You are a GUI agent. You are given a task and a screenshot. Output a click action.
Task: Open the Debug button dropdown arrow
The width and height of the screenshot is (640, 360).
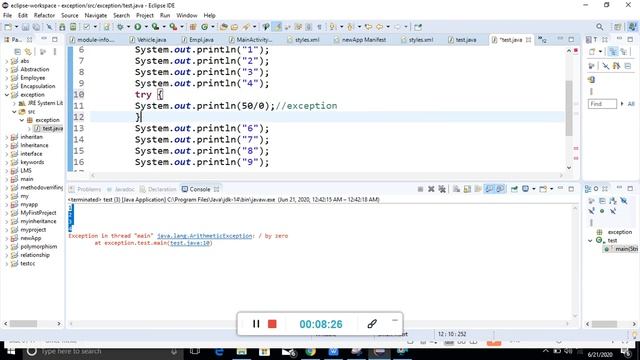point(128,27)
